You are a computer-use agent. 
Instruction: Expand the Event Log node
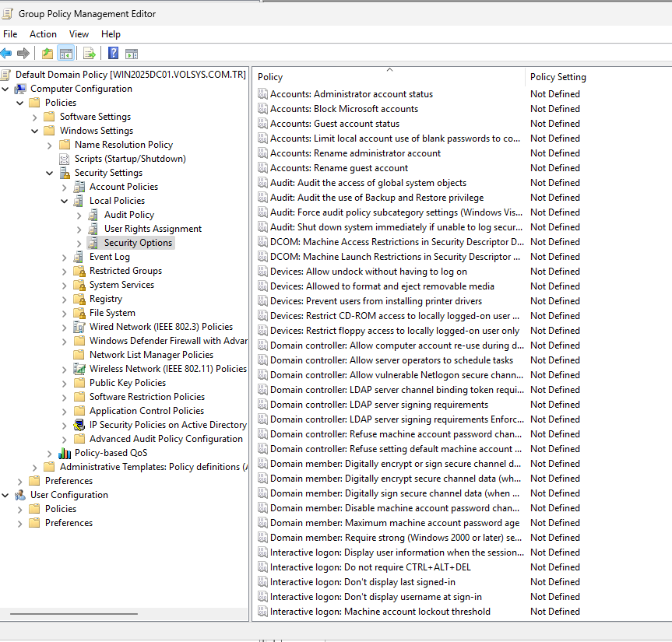click(x=63, y=256)
